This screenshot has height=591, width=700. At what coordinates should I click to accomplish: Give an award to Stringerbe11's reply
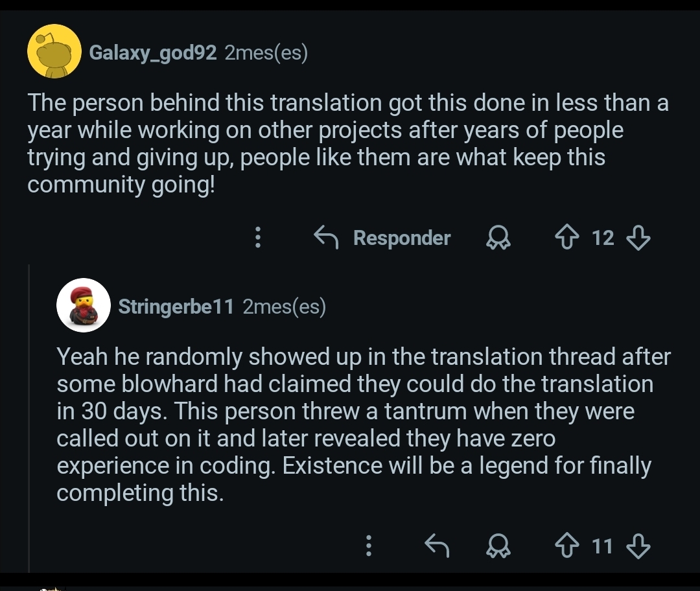498,547
